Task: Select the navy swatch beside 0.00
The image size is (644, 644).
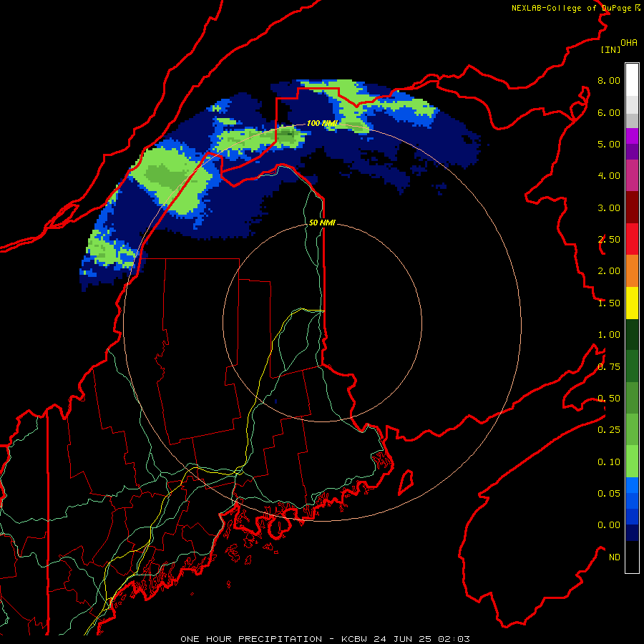Action: 632,533
